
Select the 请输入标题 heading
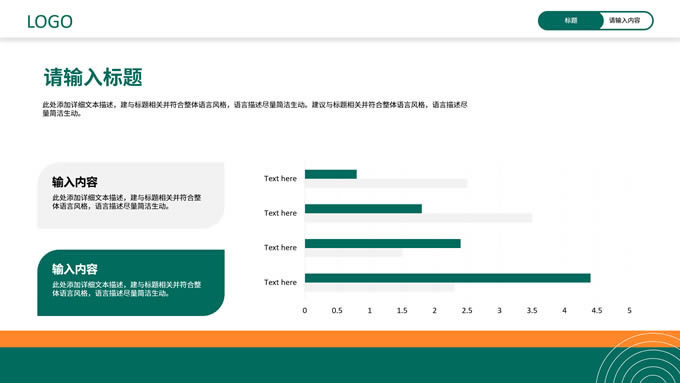pyautogui.click(x=93, y=77)
